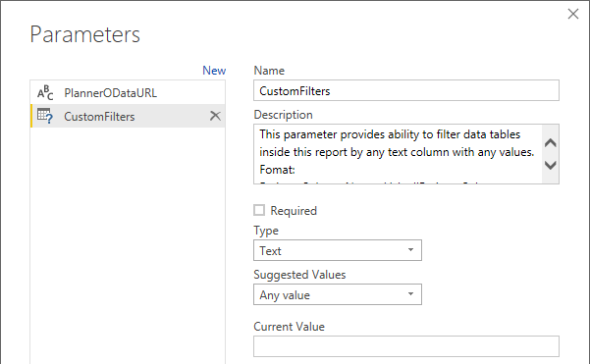
Task: Click the Description label
Action: [283, 115]
